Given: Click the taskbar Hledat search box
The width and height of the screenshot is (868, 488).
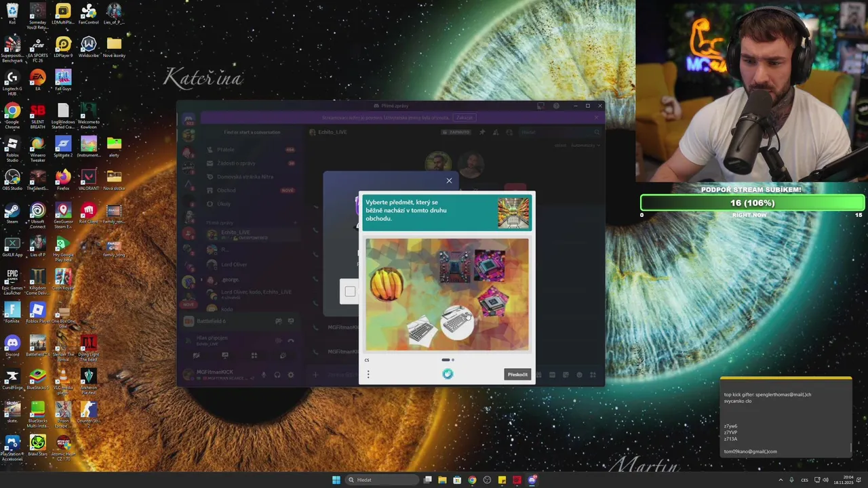Looking at the screenshot, I should click(x=381, y=480).
